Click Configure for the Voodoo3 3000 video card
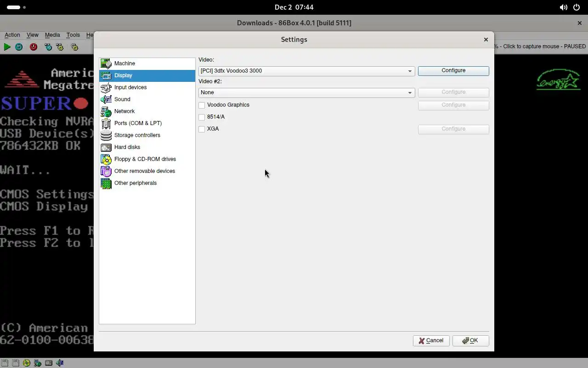 click(x=453, y=71)
